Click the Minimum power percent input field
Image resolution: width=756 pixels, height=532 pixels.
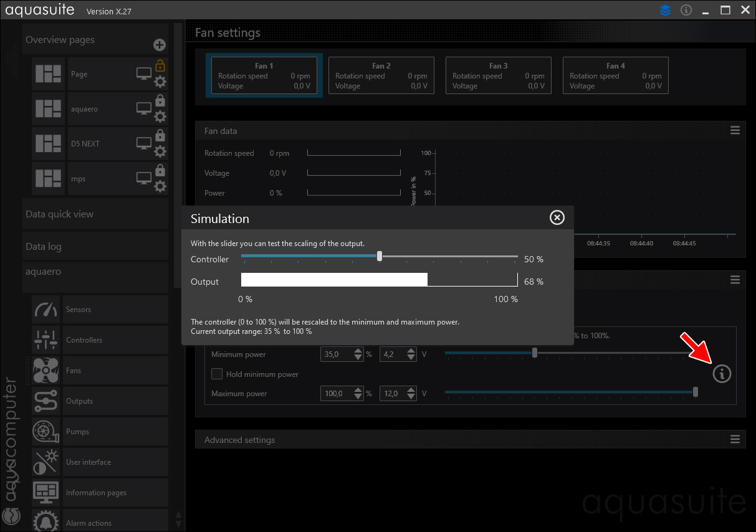pyautogui.click(x=336, y=354)
